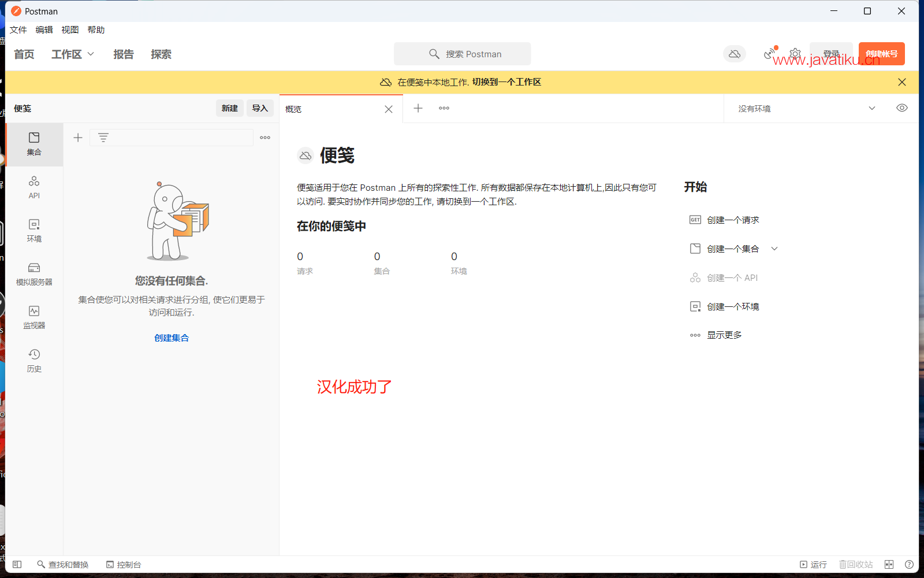
Task: Open the 帮助 menu
Action: (x=96, y=30)
